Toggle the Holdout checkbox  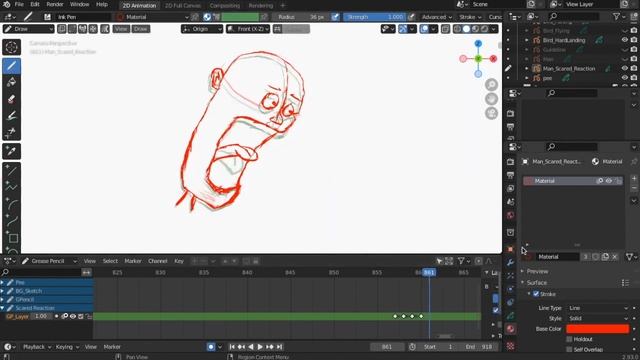(569, 339)
